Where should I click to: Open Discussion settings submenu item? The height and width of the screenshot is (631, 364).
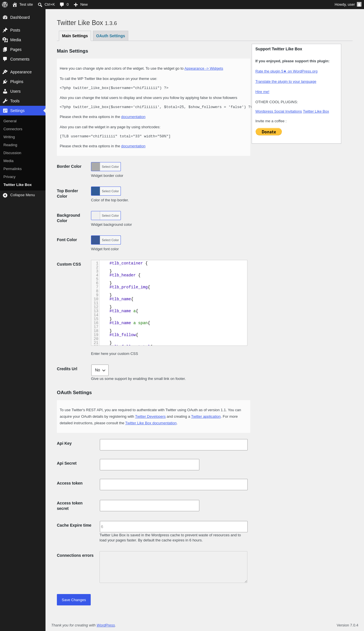(x=12, y=153)
